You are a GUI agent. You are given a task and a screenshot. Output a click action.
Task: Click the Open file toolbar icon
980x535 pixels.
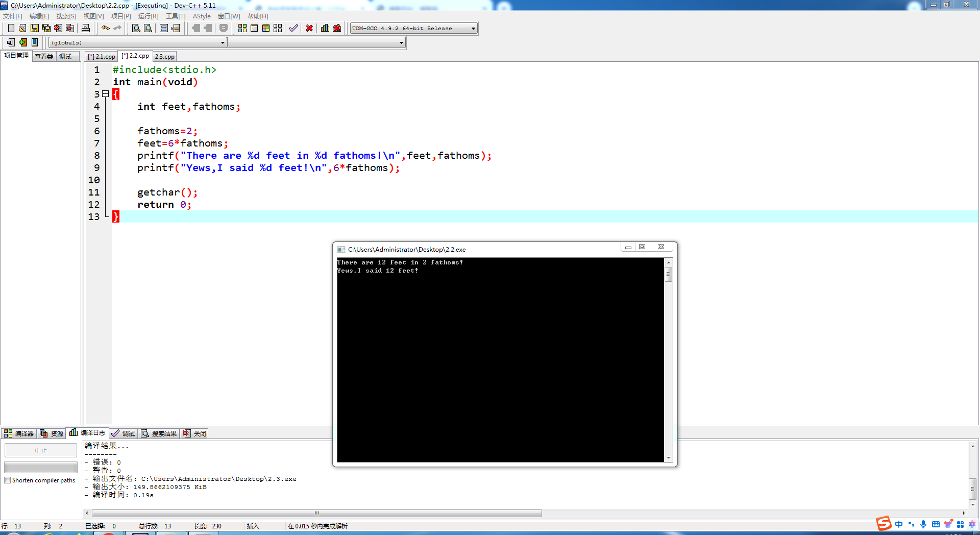click(x=22, y=28)
